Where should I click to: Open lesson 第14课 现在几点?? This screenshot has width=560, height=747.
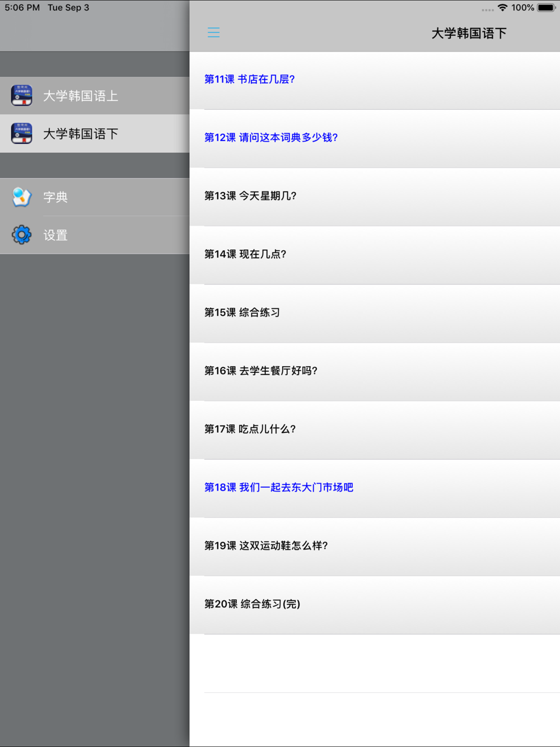[375, 255]
